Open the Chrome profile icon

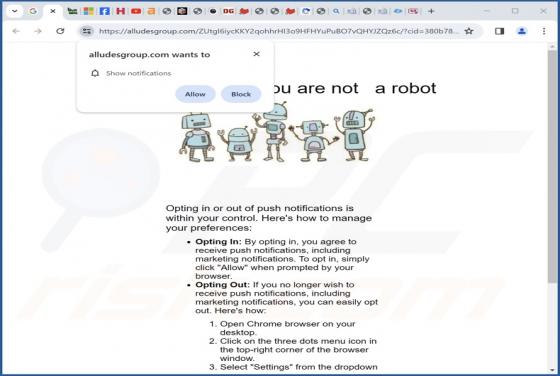click(522, 31)
